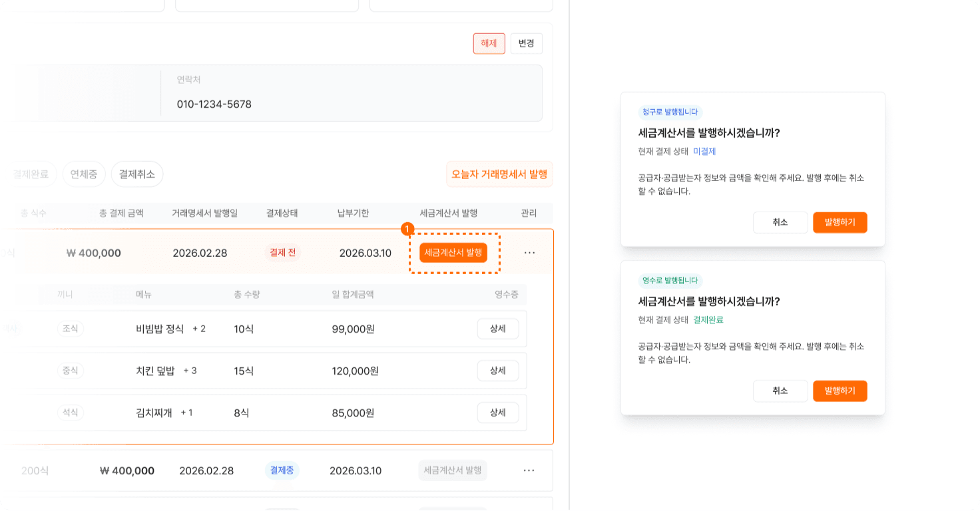Open more options for 결제중 row

tap(529, 470)
